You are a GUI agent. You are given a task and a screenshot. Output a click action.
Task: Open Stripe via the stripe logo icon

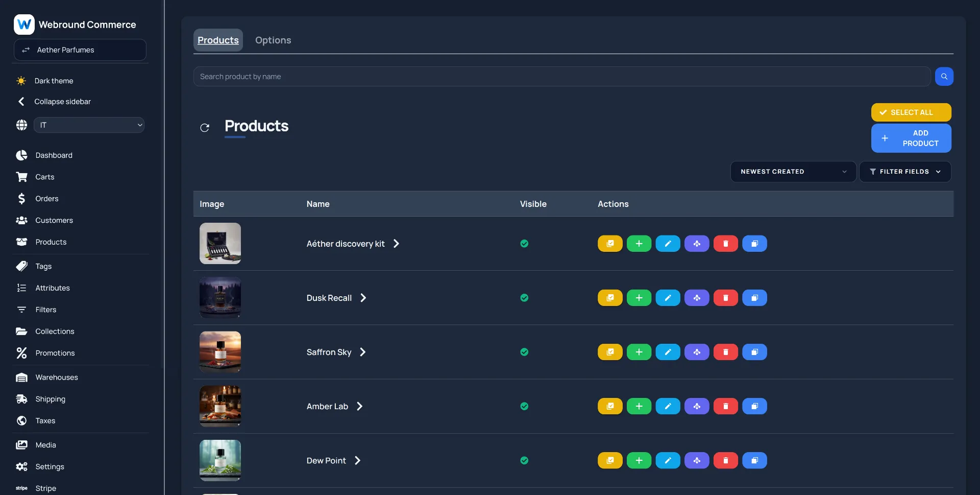tap(21, 488)
